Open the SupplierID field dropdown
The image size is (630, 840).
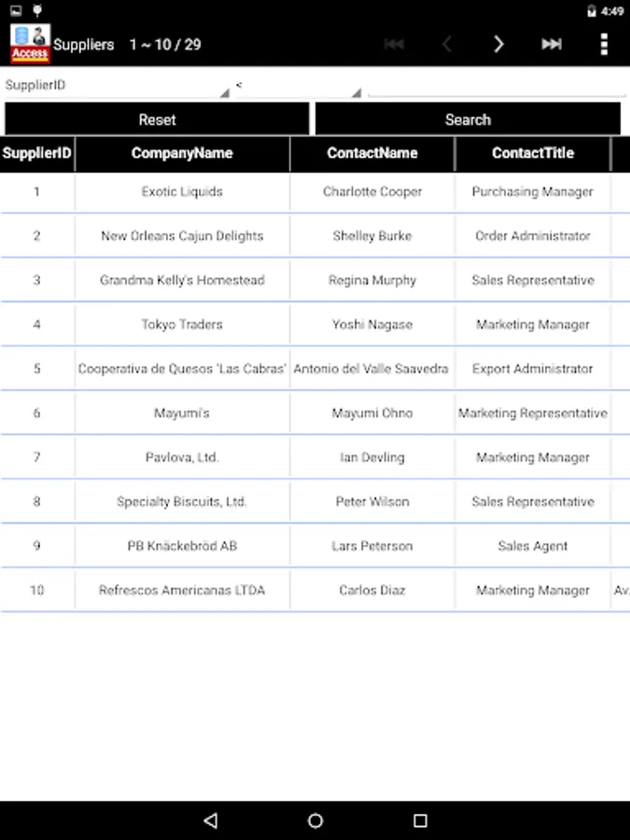click(117, 86)
